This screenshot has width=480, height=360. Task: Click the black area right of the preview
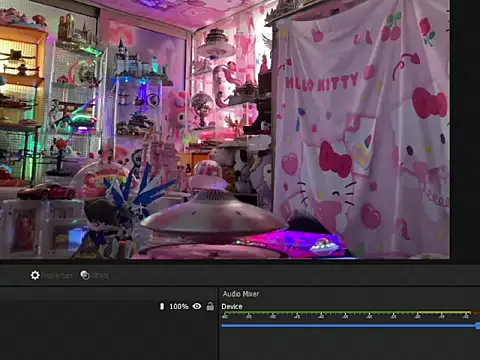tap(465, 130)
